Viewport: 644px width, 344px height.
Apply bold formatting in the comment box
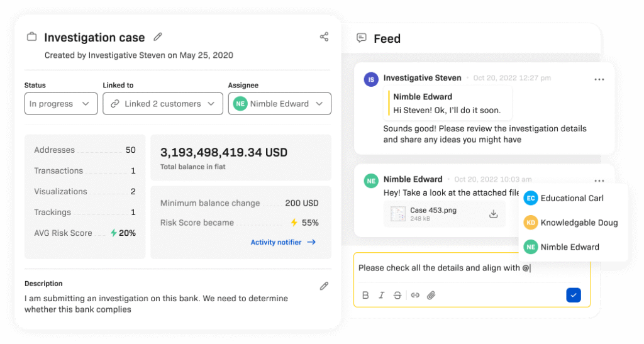click(365, 295)
